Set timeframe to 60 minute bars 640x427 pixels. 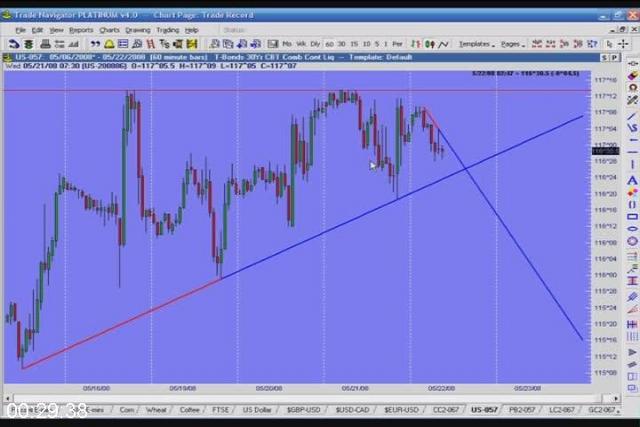[x=329, y=44]
